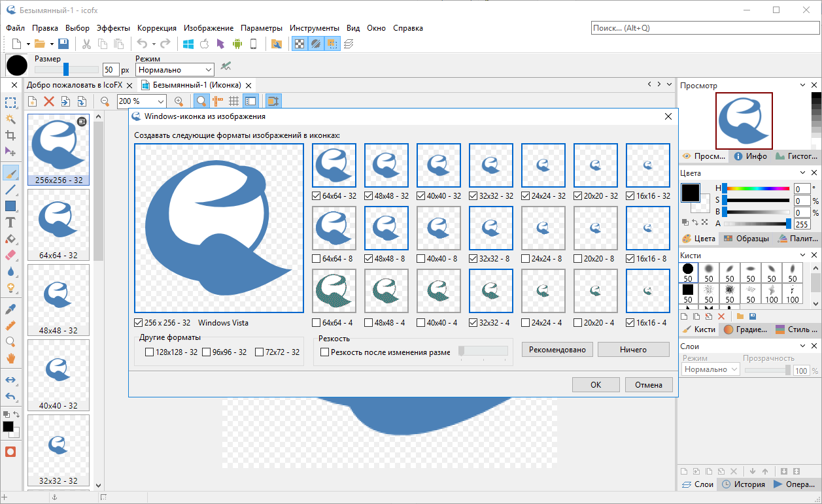822x504 pixels.
Task: Open the Изображение menu
Action: coord(209,28)
